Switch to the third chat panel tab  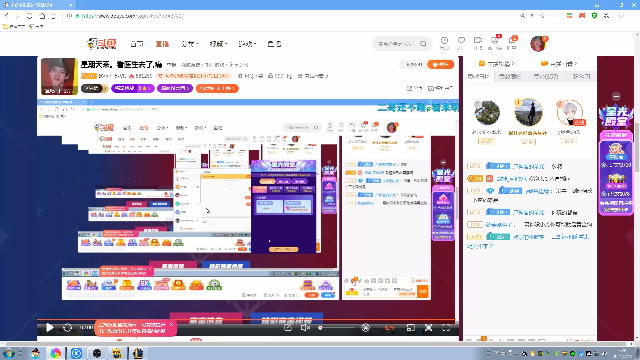tap(546, 76)
